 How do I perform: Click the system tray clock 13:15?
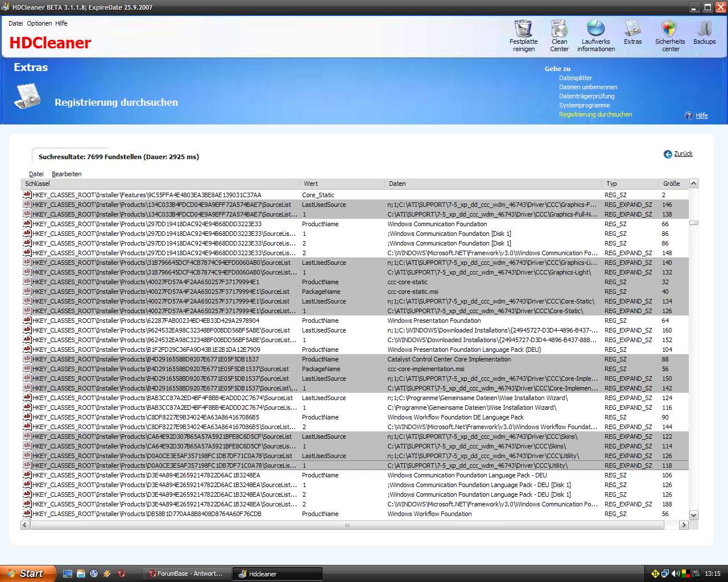point(712,573)
